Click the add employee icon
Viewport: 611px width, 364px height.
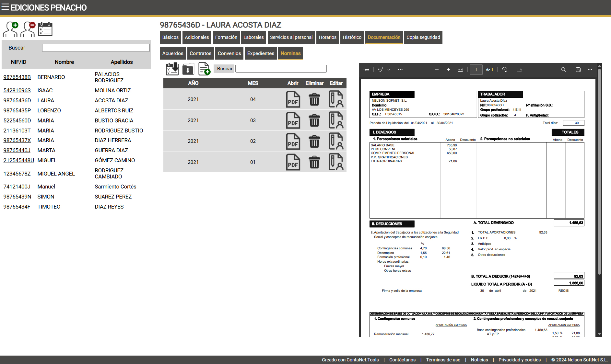point(11,29)
